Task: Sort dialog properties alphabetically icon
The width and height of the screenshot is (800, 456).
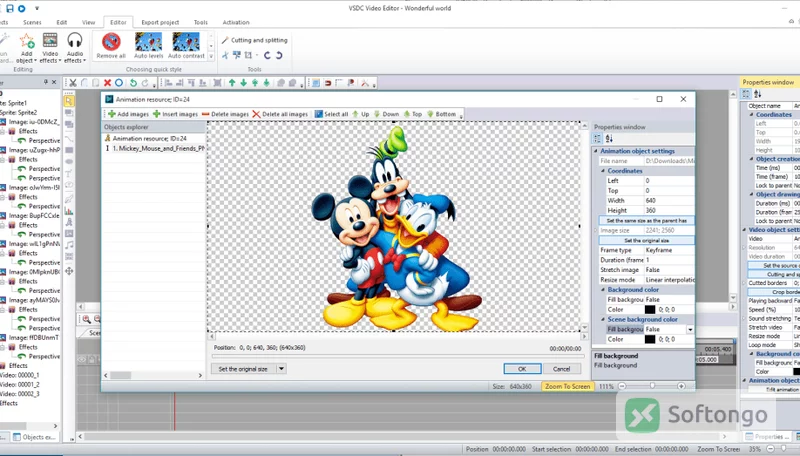Action: point(609,139)
